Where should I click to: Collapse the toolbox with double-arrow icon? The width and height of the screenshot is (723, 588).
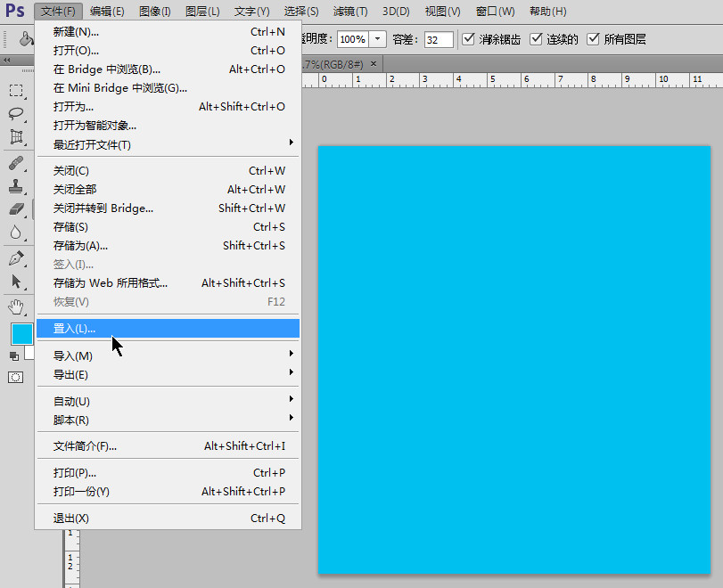(6, 61)
